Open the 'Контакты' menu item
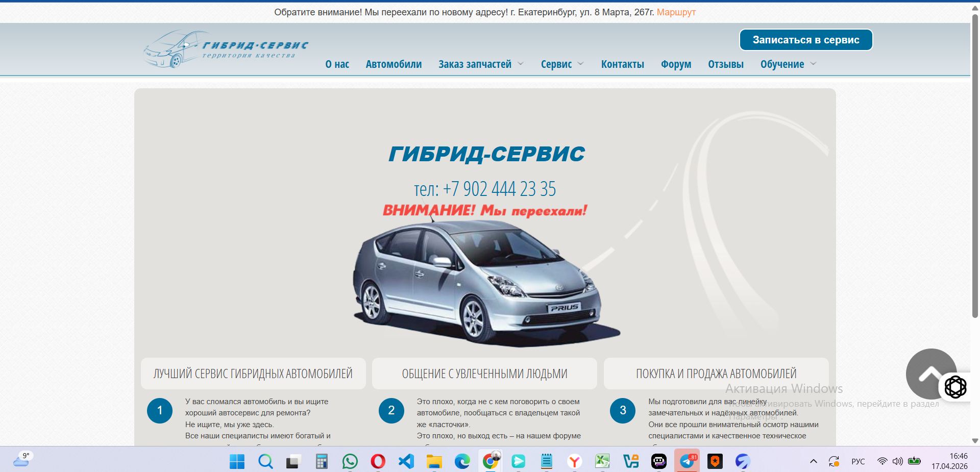980x472 pixels. click(x=623, y=64)
